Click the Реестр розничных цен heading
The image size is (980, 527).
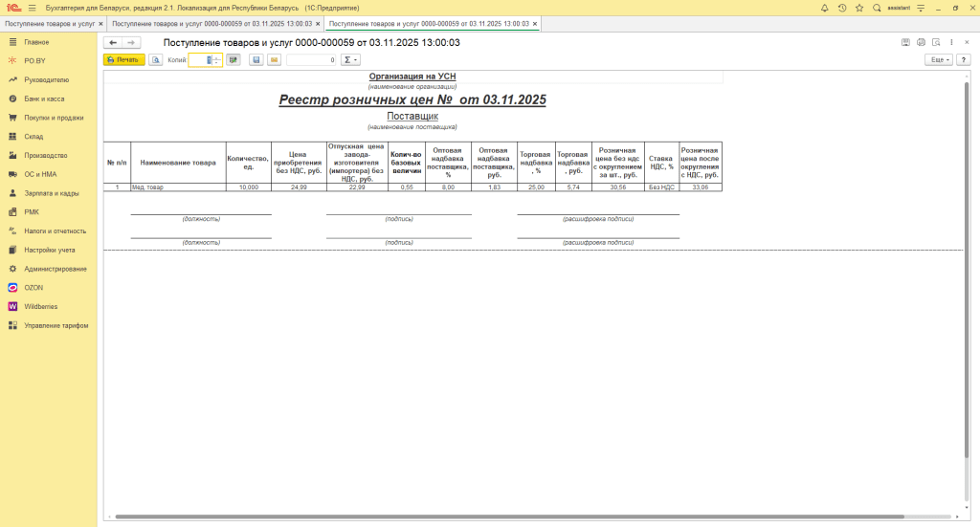[412, 99]
